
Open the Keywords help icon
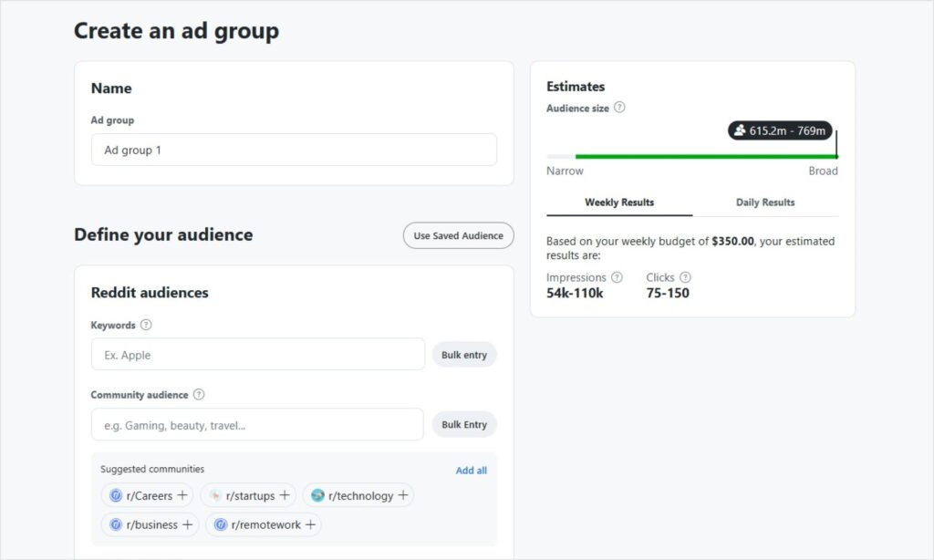[x=146, y=325]
